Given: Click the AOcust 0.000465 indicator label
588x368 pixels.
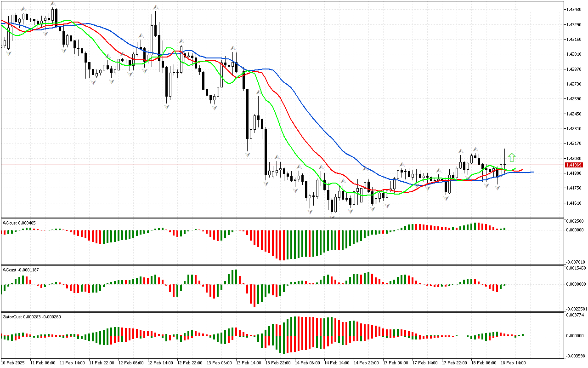Looking at the screenshot, I should pos(19,223).
